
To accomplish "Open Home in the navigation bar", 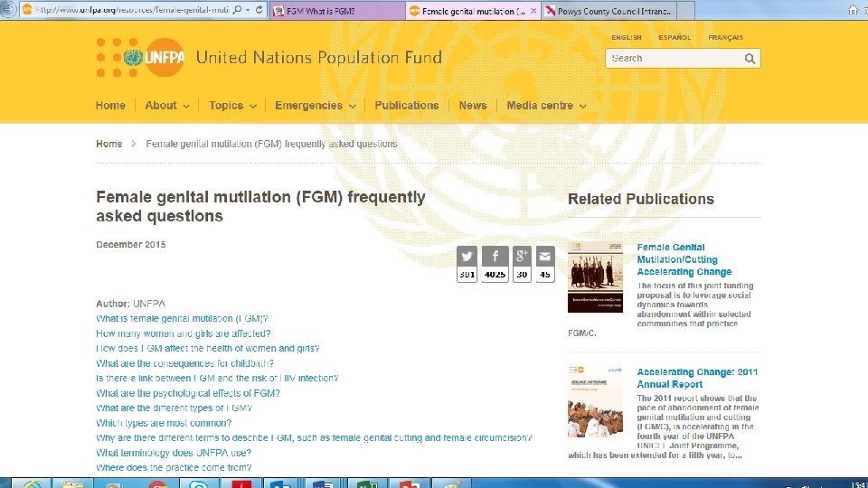I will point(110,105).
